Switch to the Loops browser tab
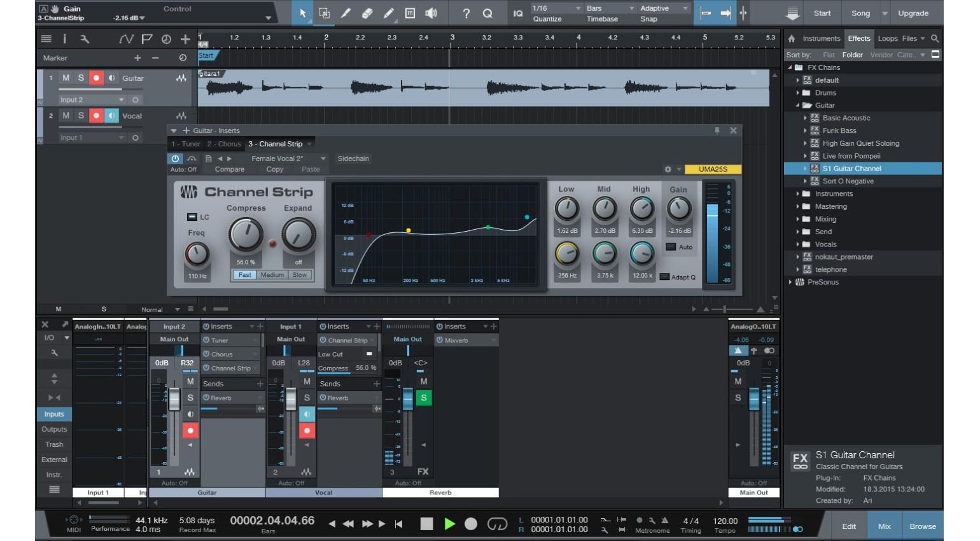The image size is (980, 541). [x=888, y=39]
